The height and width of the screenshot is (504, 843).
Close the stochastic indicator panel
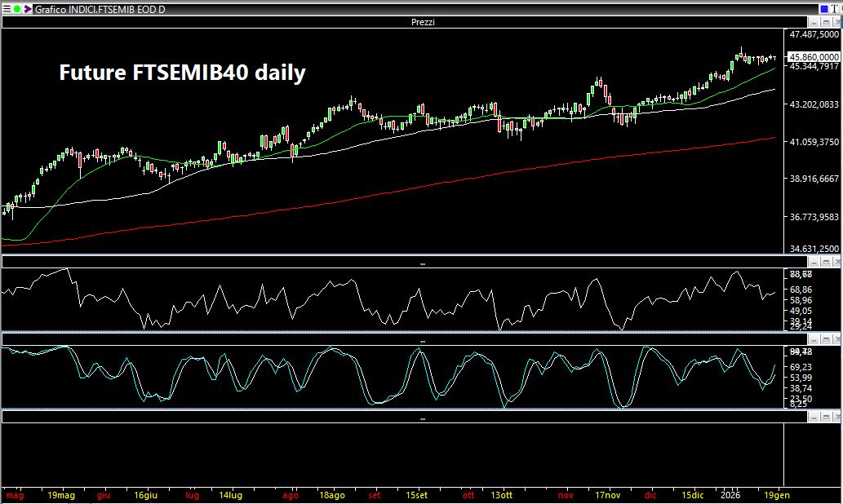coord(836,338)
